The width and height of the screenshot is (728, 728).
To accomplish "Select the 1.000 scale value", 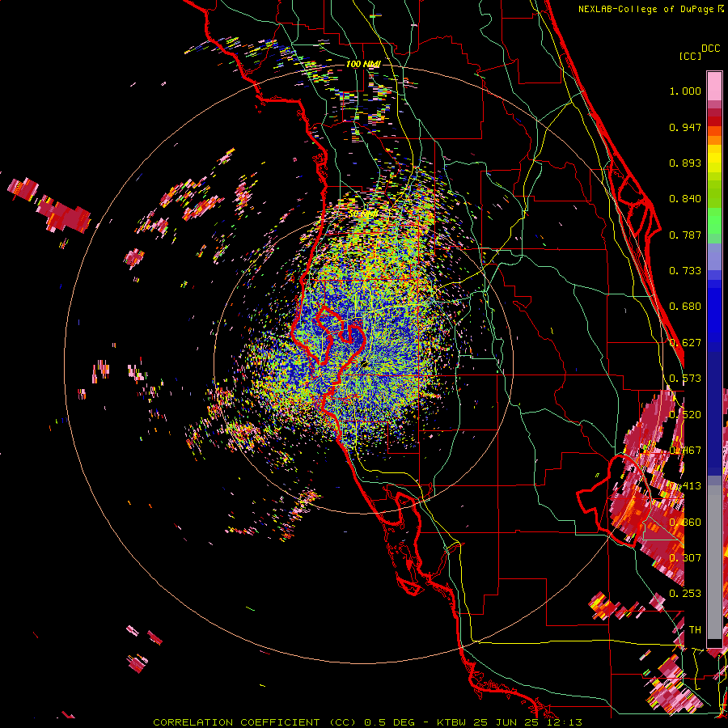I will click(x=685, y=91).
